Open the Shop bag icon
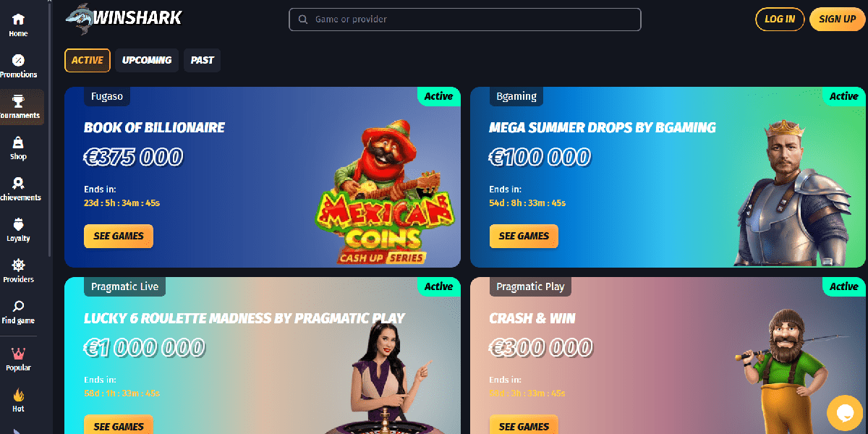Viewport: 868px width, 434px height. tap(18, 142)
